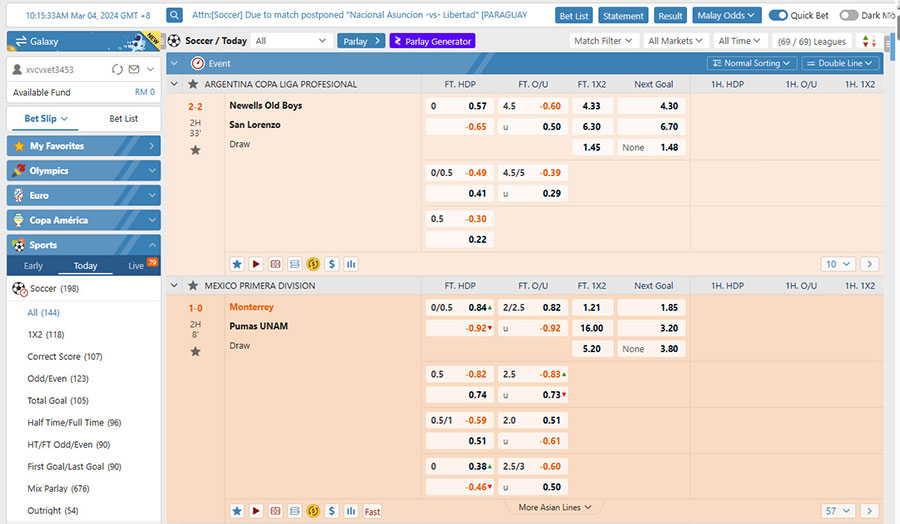Refresh the account balance icon

tap(117, 70)
